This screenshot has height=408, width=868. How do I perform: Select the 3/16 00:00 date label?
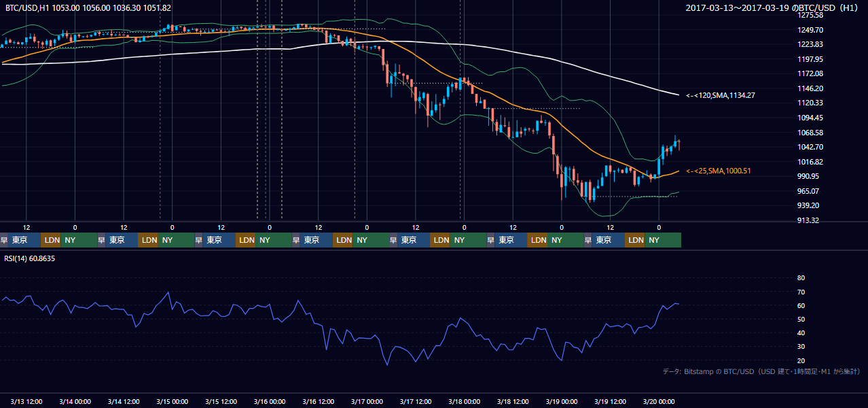[270, 401]
